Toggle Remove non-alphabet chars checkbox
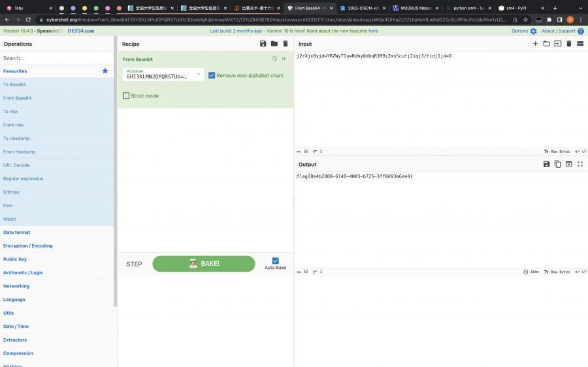Image resolution: width=588 pixels, height=367 pixels. [212, 75]
